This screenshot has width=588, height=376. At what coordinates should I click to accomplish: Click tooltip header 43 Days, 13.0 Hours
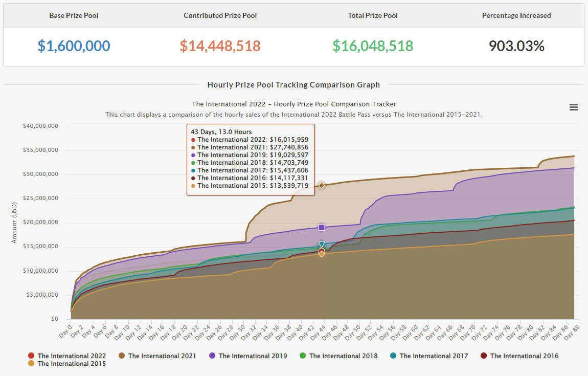[x=221, y=131]
